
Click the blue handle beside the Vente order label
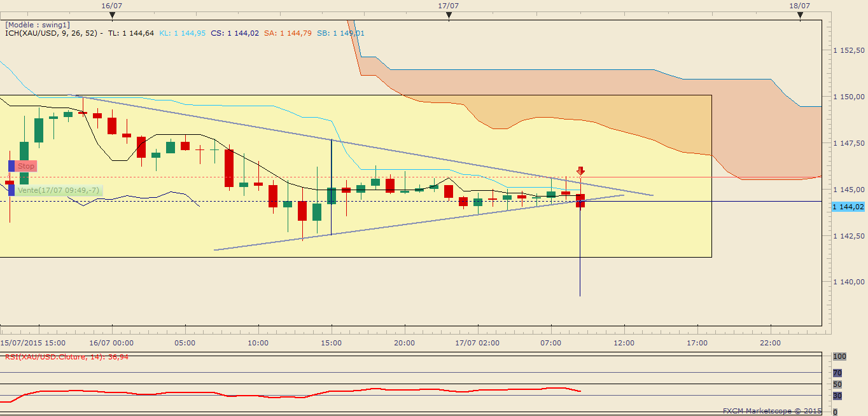[x=11, y=190]
